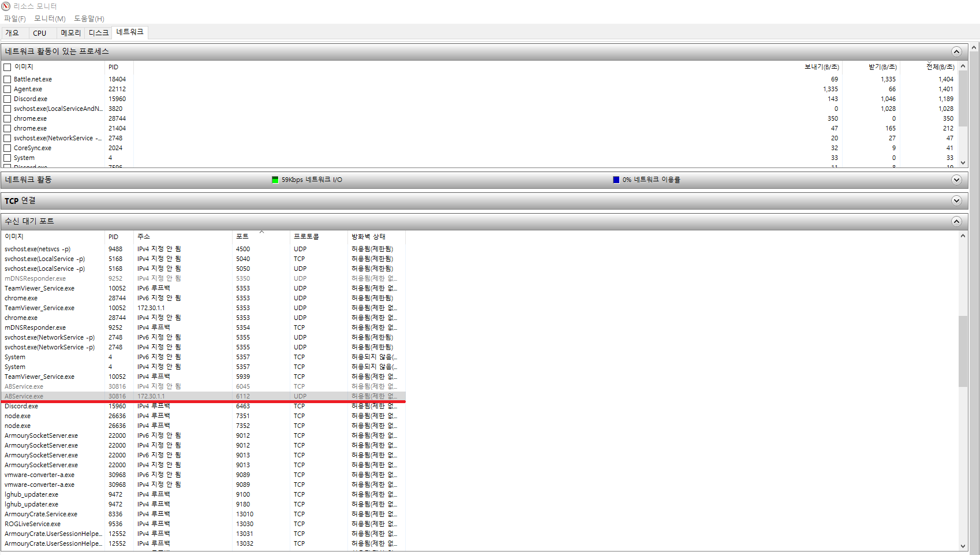Open the 도움말(H) menu
980x555 pixels.
point(89,18)
